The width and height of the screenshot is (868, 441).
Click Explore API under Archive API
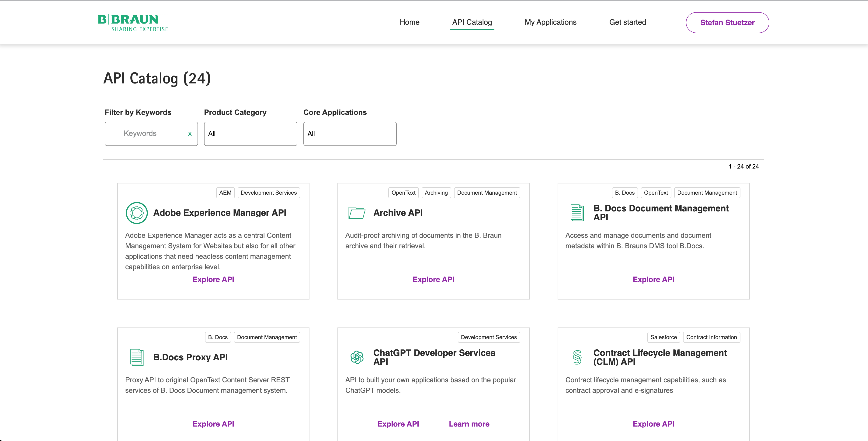pos(433,279)
